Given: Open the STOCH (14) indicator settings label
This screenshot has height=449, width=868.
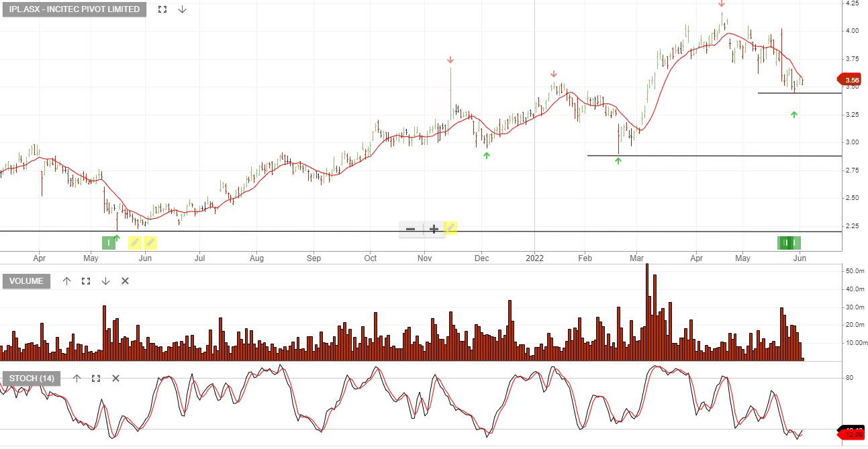Looking at the screenshot, I should point(32,379).
